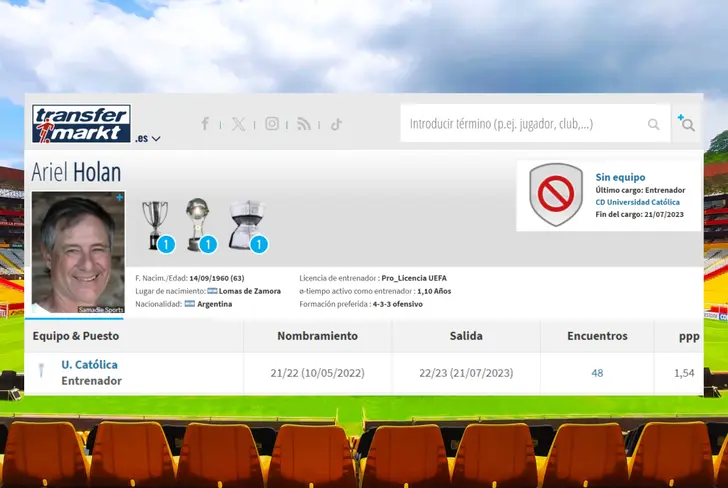Viewport: 728px width, 488px height.
Task: Click the 'Pro_Licencia UEFA' license text
Action: 414,278
